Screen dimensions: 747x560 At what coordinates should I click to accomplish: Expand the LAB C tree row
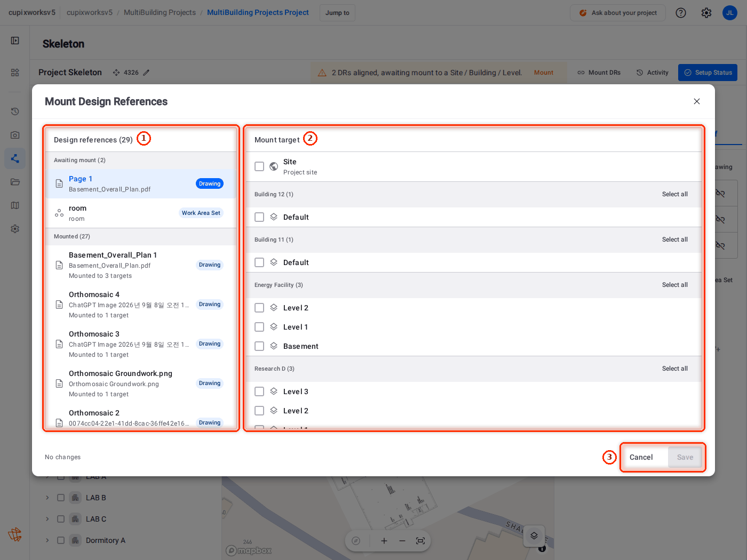pos(47,519)
